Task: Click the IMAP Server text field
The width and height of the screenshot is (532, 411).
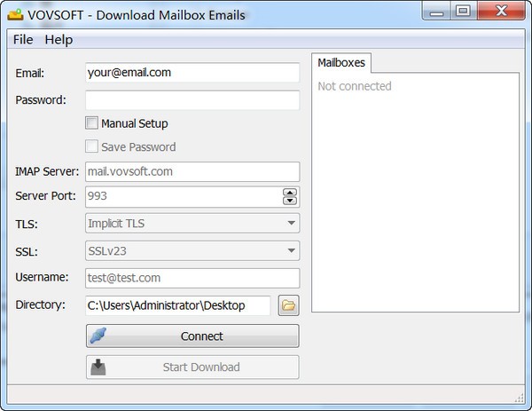Action: (x=192, y=172)
